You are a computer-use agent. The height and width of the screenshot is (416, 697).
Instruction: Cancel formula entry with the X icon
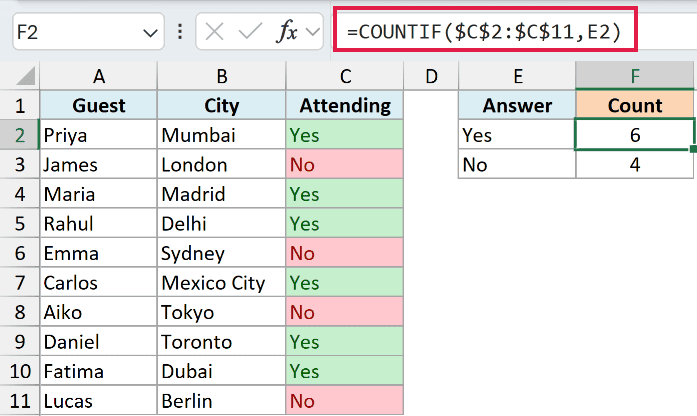coord(214,32)
